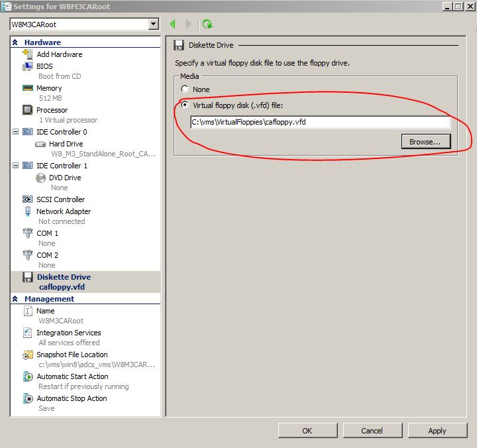Click the Cancel button
This screenshot has width=477, height=448.
pos(372,431)
